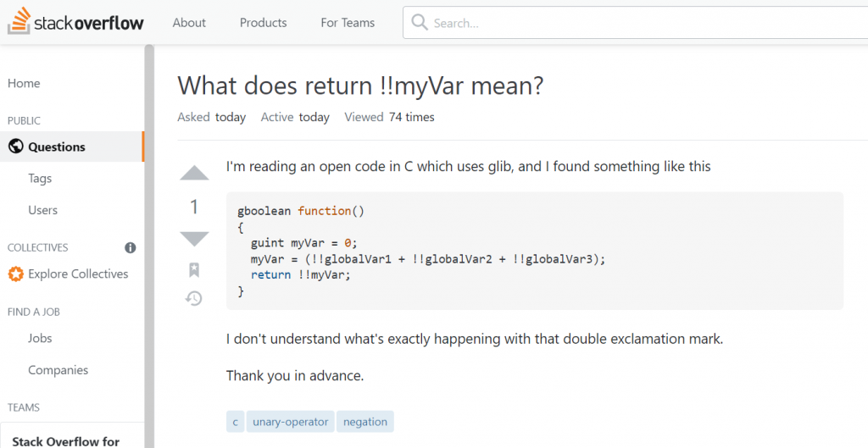This screenshot has height=448, width=868.
Task: Open the About page
Action: (189, 23)
